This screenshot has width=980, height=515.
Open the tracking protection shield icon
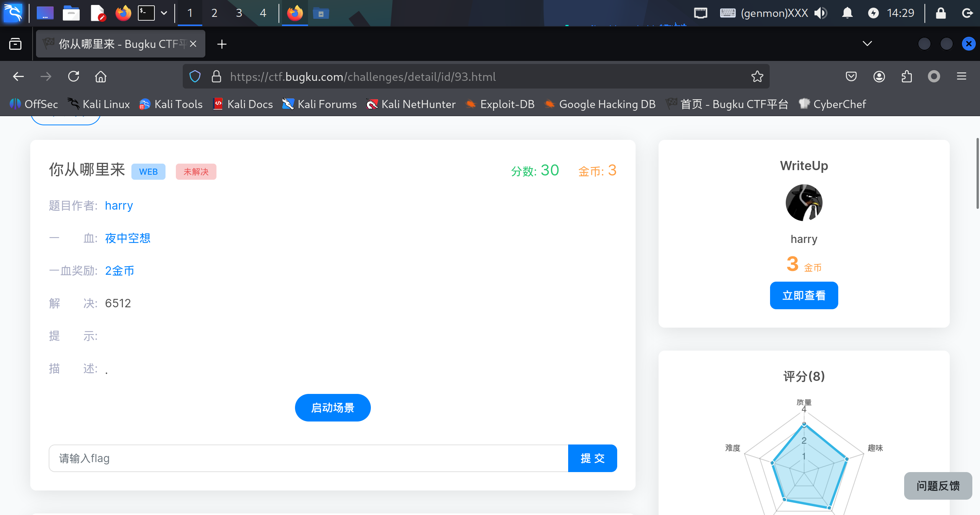coord(195,77)
